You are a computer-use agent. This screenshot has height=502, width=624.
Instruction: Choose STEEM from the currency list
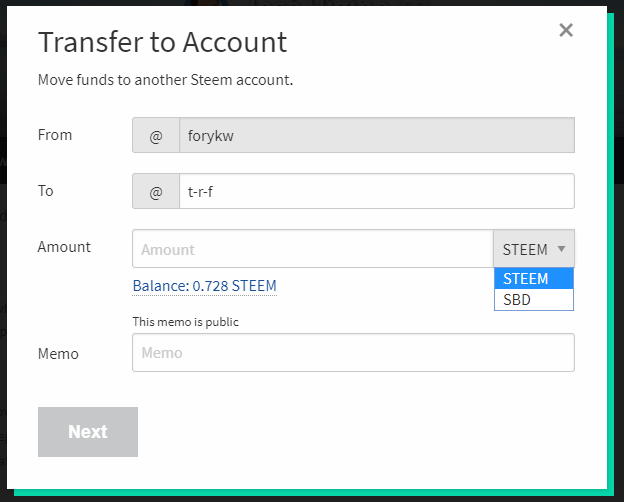click(533, 279)
